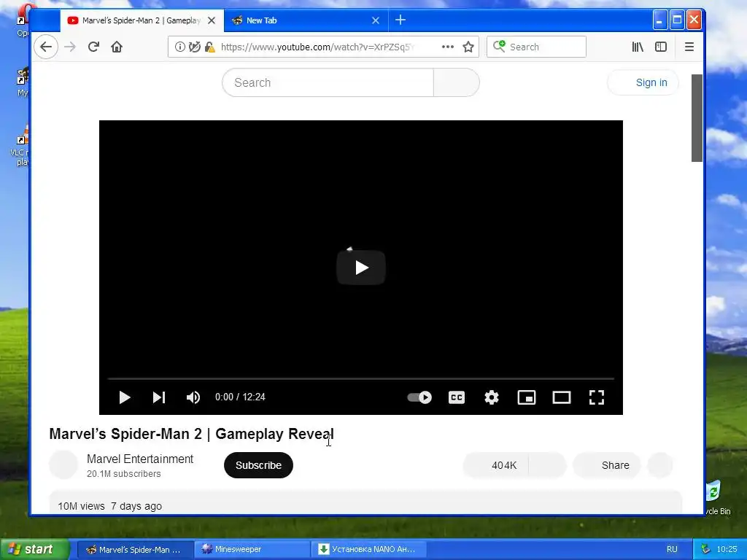Switch to Minesweeper in taskbar
The width and height of the screenshot is (747, 560).
pyautogui.click(x=252, y=549)
